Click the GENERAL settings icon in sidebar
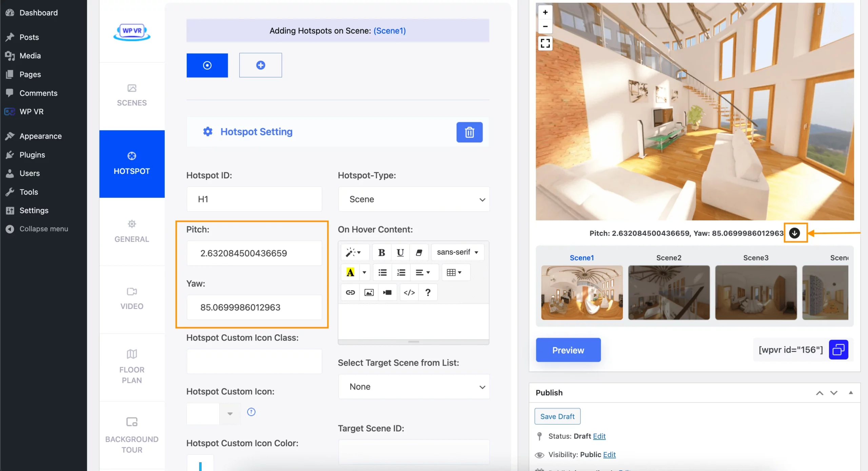 tap(132, 223)
